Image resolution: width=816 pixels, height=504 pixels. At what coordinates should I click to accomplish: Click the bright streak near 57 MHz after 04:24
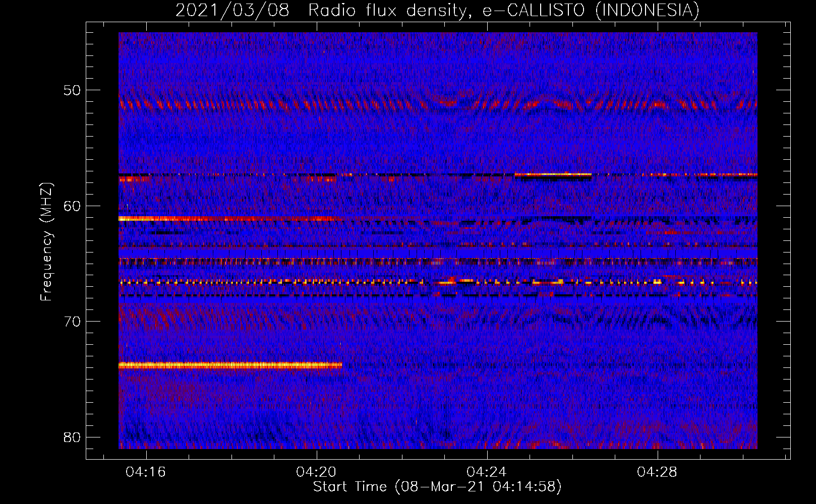553,174
